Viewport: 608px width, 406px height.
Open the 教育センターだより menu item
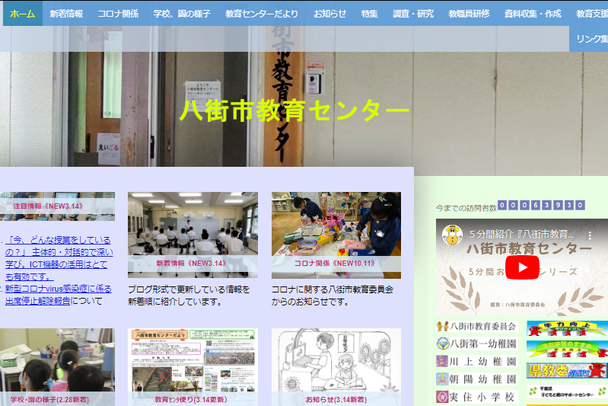(262, 14)
